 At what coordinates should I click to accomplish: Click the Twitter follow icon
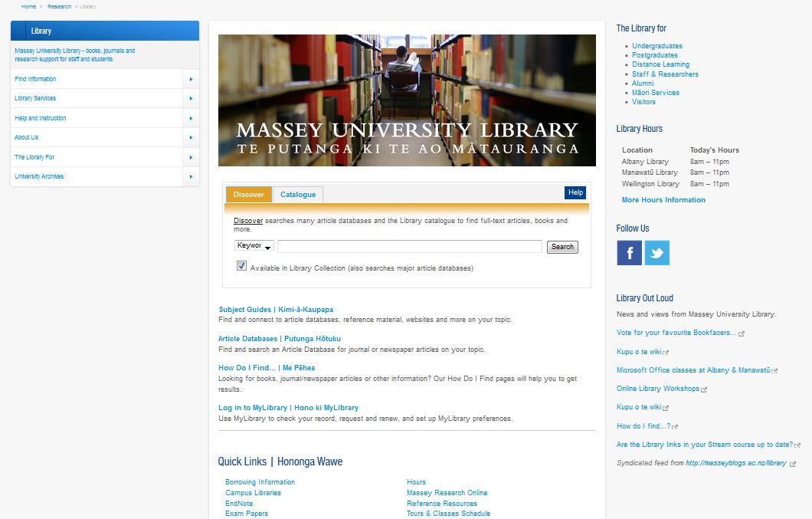pyautogui.click(x=656, y=252)
